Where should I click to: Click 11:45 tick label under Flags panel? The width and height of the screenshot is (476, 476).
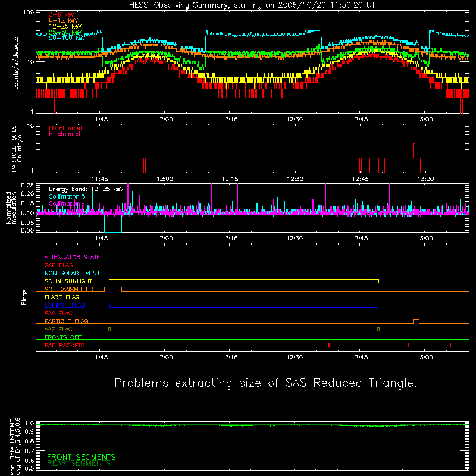[x=99, y=358]
